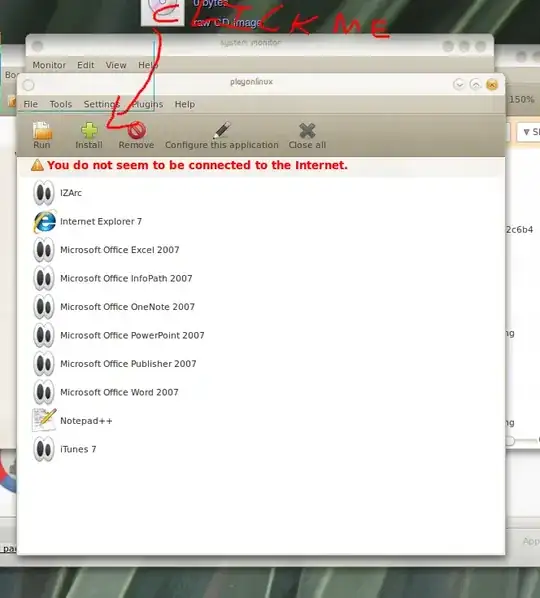This screenshot has width=540, height=598.
Task: Select the Excel 2007 eyes icon
Action: [x=43, y=250]
